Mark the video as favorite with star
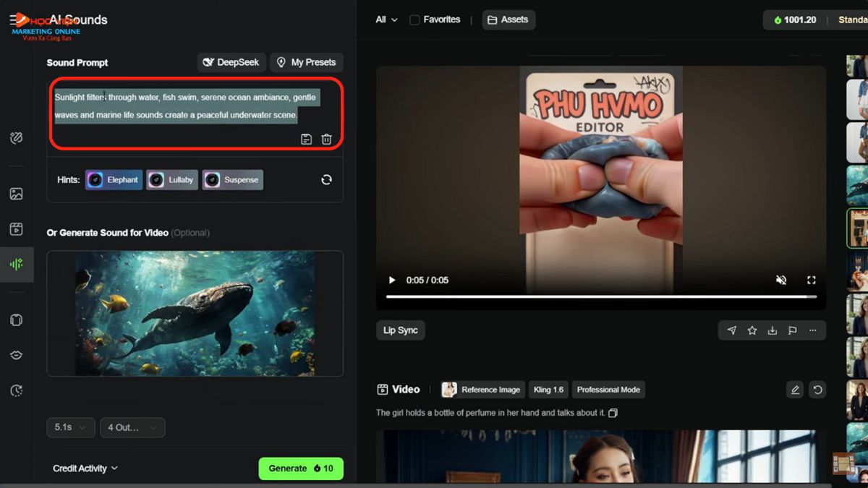Image resolution: width=868 pixels, height=488 pixels. (752, 330)
